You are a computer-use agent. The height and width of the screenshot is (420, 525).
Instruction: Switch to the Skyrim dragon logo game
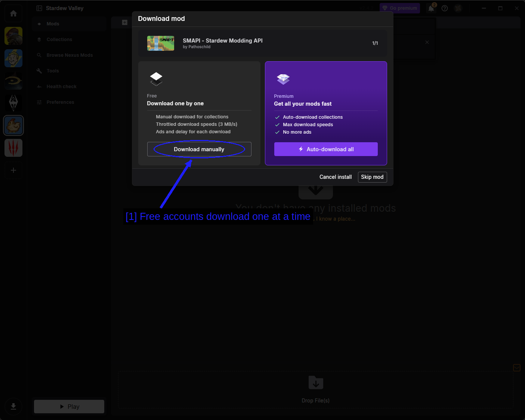tap(13, 103)
